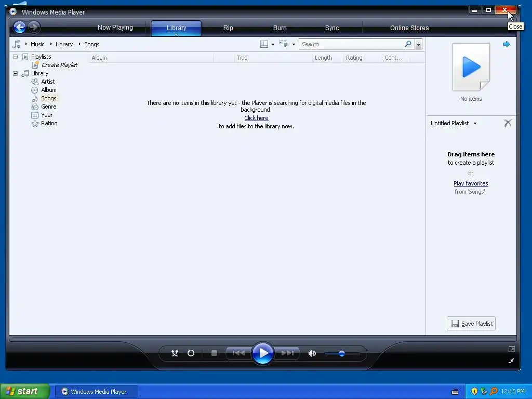
Task: Click Windows Media Player taskbar button
Action: click(96, 392)
